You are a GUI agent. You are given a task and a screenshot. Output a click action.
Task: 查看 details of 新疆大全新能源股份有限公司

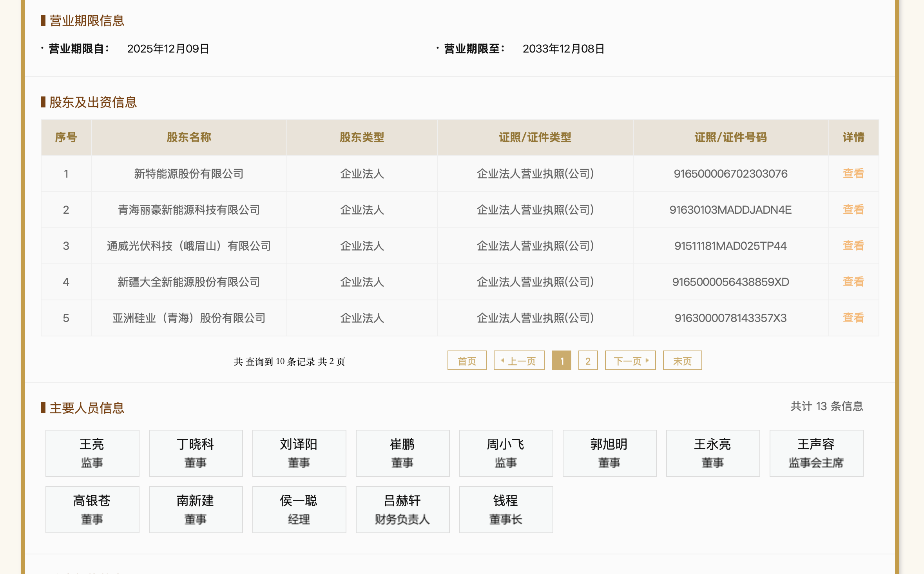(853, 282)
